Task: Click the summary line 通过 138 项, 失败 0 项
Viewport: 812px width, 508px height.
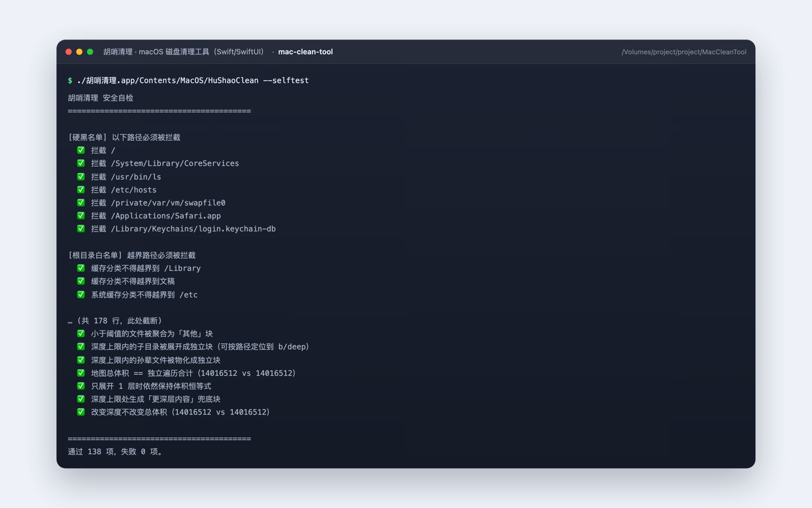Action: [116, 452]
